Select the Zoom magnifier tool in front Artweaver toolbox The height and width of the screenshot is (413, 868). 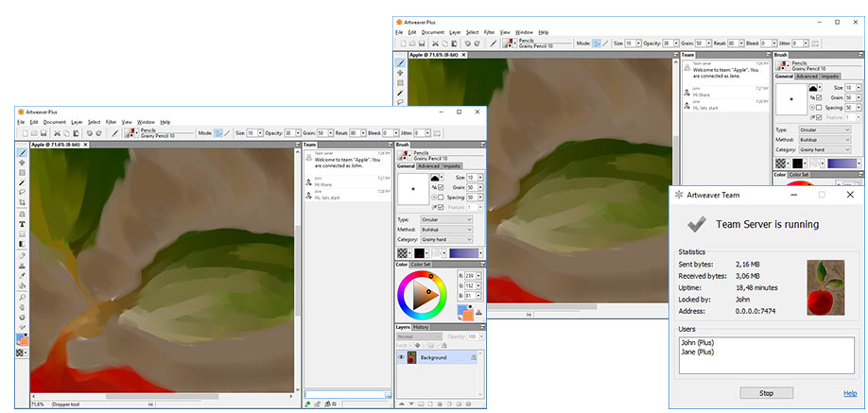point(23,297)
